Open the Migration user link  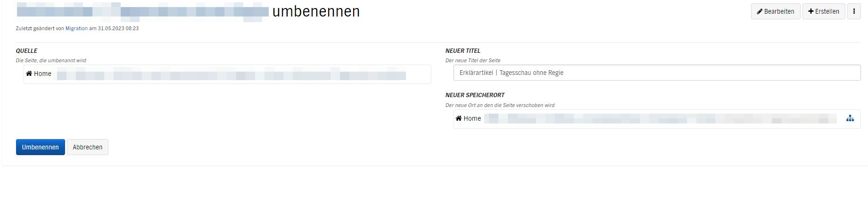click(x=76, y=28)
